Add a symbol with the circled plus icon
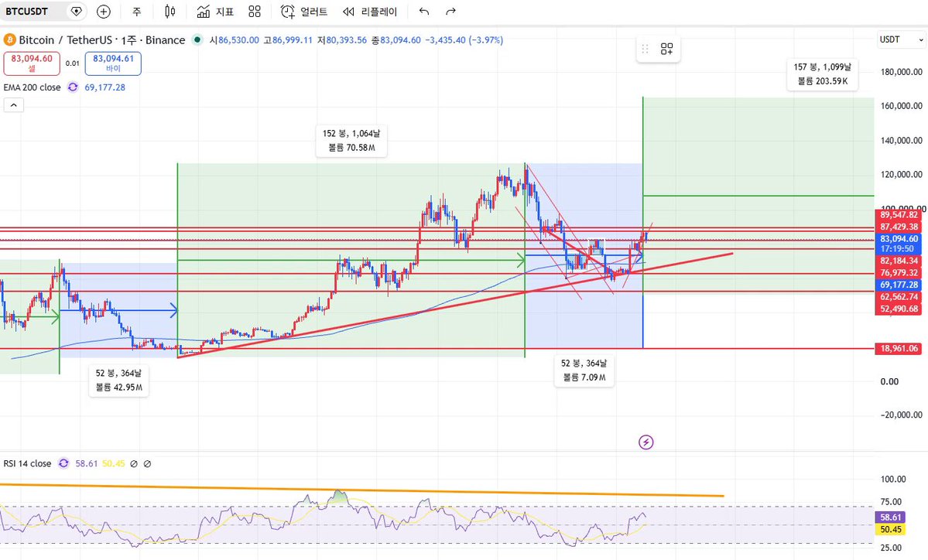The image size is (928, 560). pos(104,12)
